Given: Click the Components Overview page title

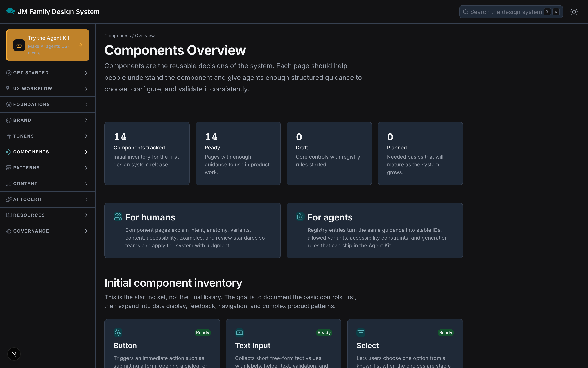Looking at the screenshot, I should point(175,50).
